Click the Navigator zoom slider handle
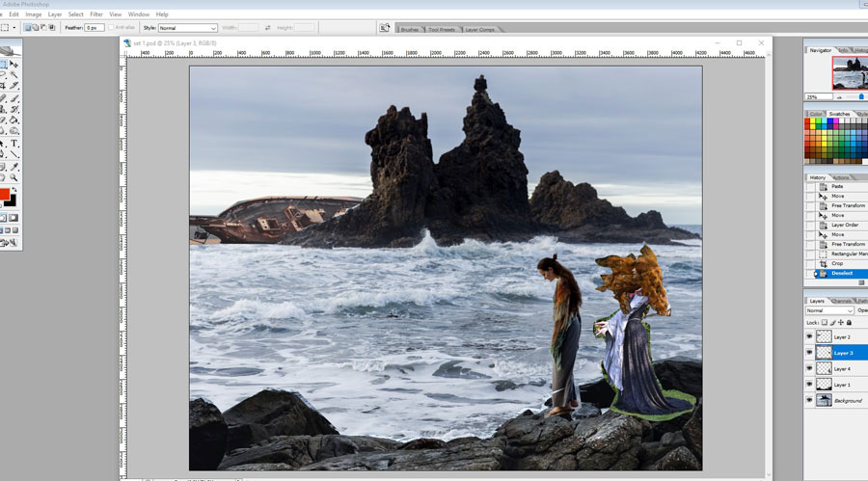The width and height of the screenshot is (868, 481). (861, 96)
